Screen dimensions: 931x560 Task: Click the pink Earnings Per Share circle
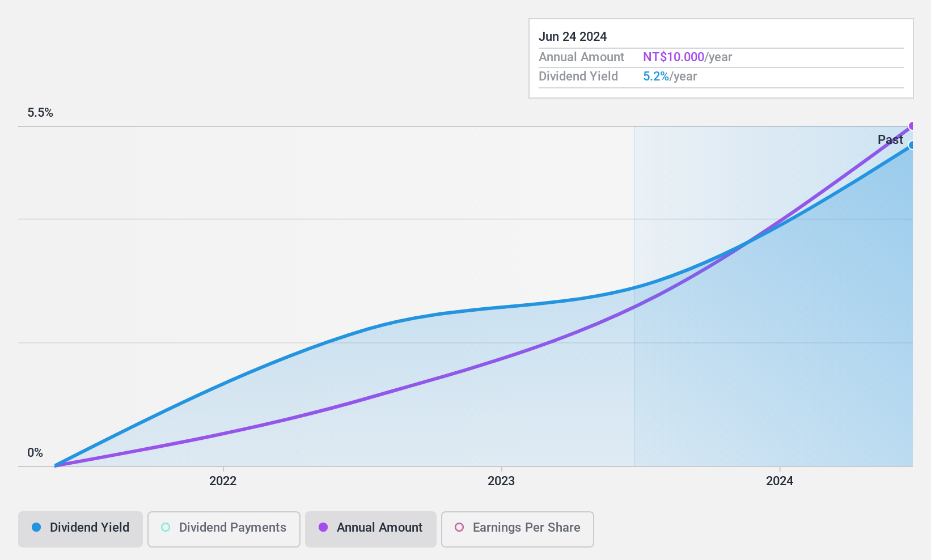(459, 527)
